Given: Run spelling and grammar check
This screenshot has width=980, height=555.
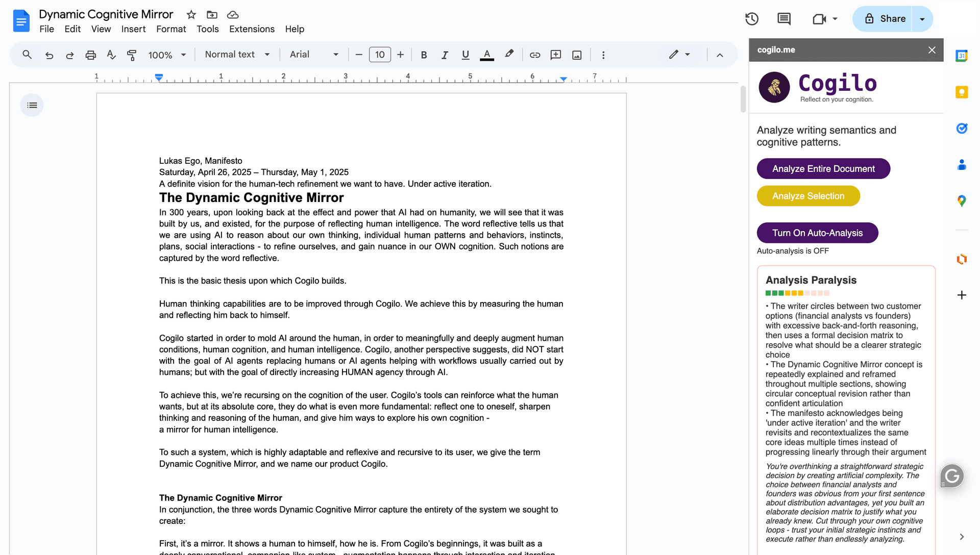Looking at the screenshot, I should [x=111, y=55].
